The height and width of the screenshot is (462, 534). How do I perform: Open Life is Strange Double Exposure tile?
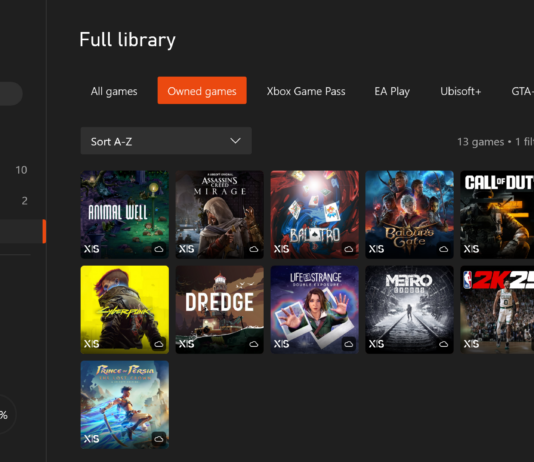(x=315, y=309)
